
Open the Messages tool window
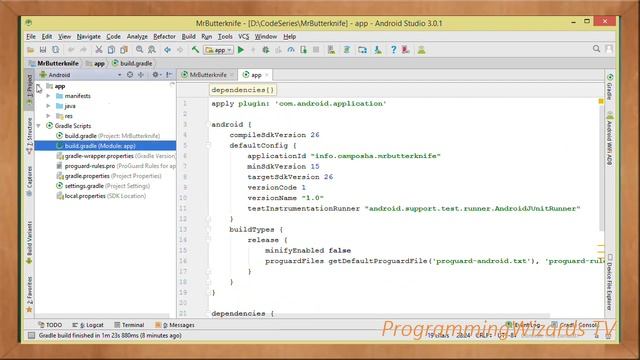coord(175,325)
